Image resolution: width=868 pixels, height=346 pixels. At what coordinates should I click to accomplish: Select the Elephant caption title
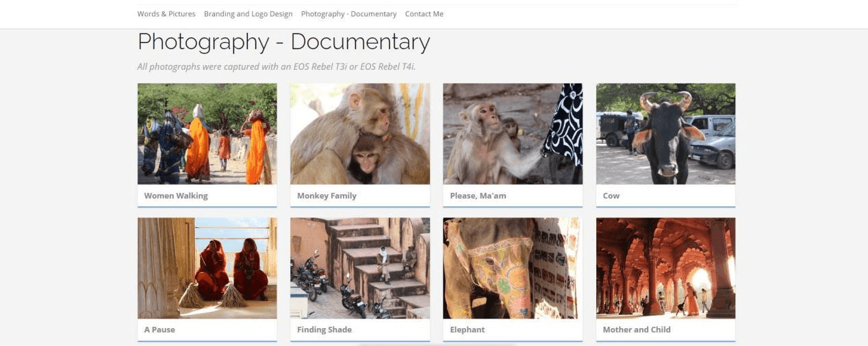[x=467, y=330]
